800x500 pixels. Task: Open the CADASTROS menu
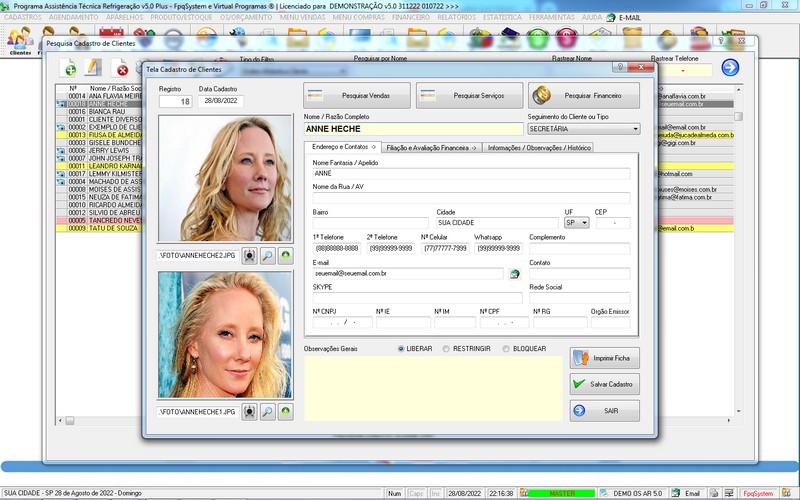click(x=23, y=17)
